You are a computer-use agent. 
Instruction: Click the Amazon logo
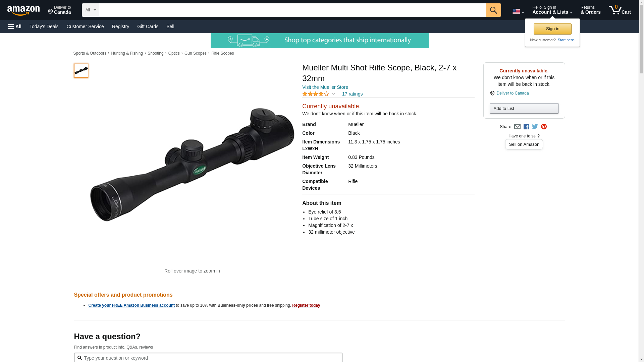[23, 10]
